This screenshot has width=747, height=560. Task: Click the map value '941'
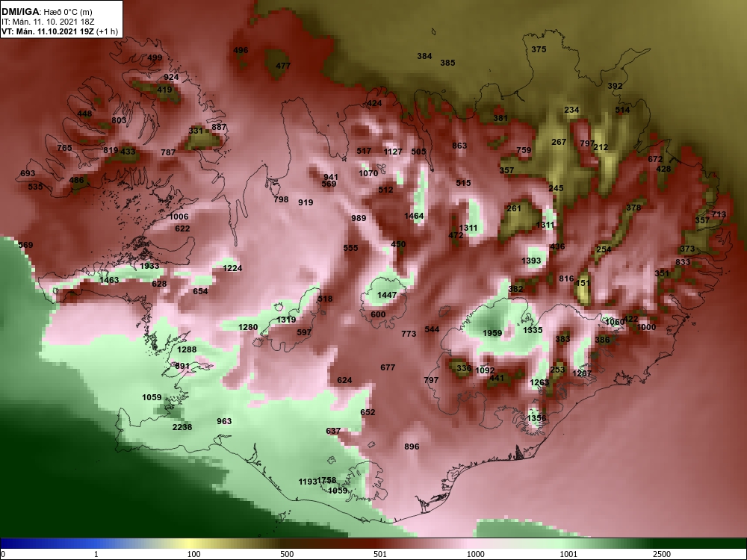331,177
